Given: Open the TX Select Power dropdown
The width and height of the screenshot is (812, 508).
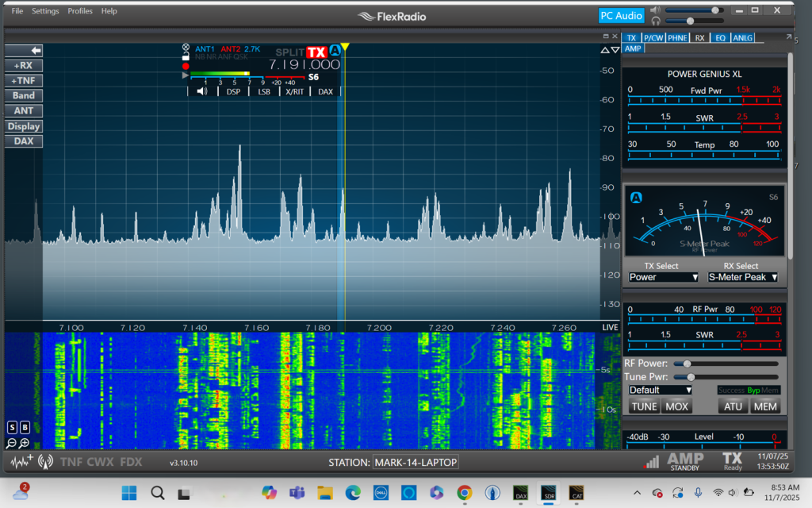Looking at the screenshot, I should 663,276.
